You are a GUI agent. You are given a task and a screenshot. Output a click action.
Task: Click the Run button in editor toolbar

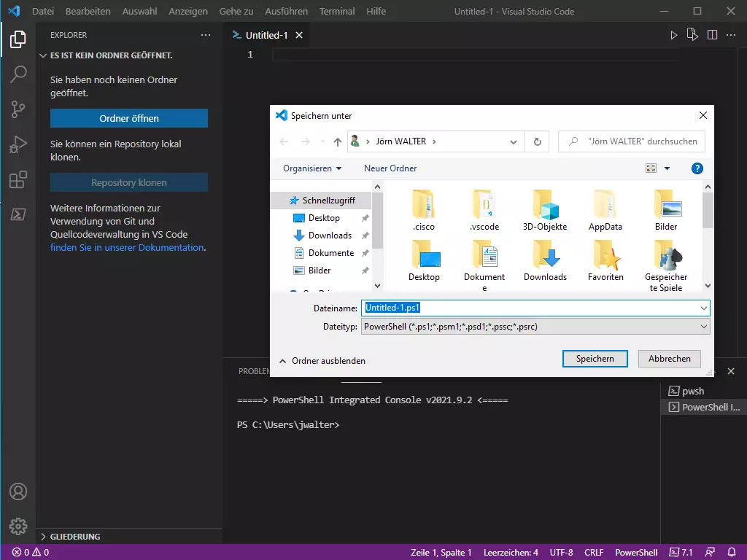(x=674, y=35)
